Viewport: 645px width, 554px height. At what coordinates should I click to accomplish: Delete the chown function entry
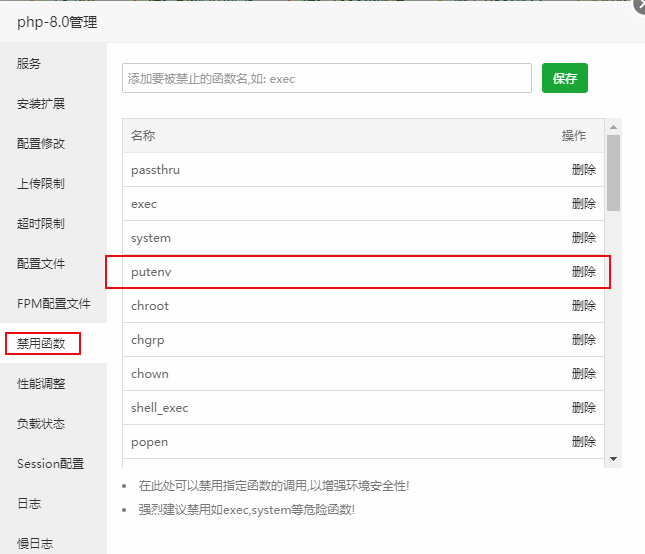pyautogui.click(x=584, y=373)
